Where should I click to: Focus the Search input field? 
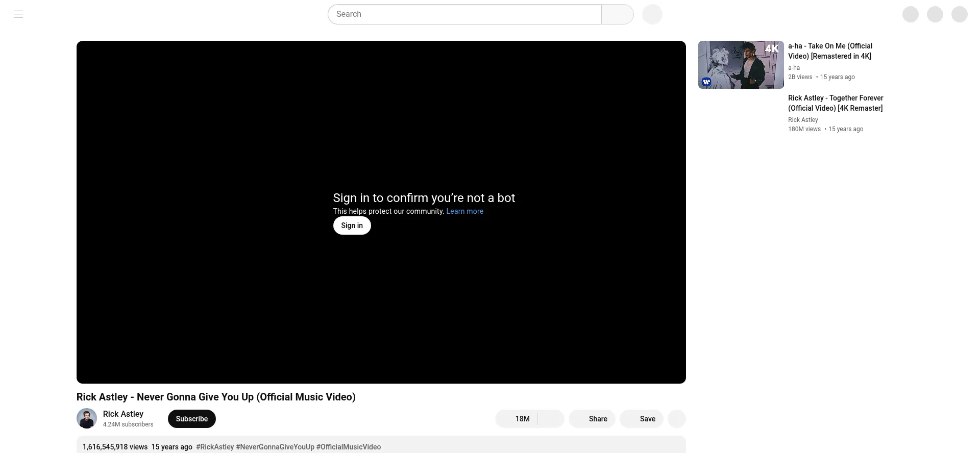pos(464,14)
